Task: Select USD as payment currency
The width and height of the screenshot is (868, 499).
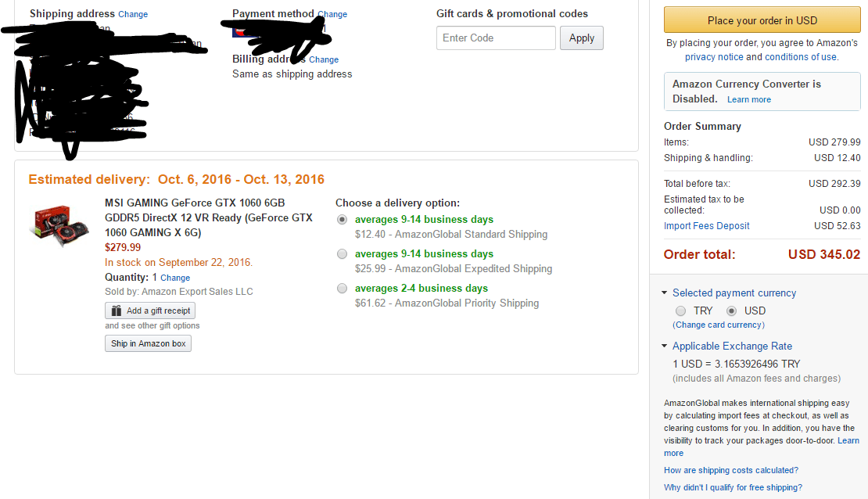Action: click(732, 311)
